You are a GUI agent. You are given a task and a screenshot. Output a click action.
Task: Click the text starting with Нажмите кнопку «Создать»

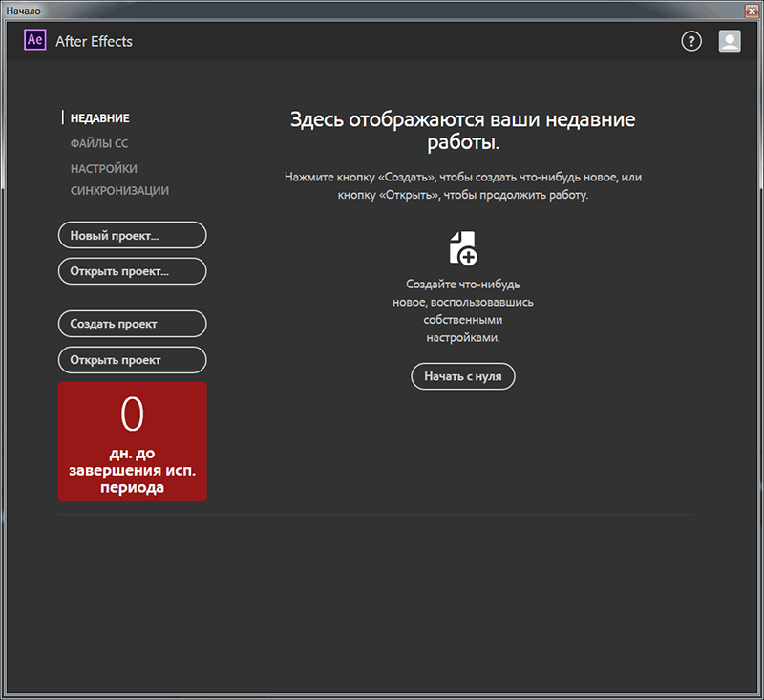pyautogui.click(x=463, y=185)
